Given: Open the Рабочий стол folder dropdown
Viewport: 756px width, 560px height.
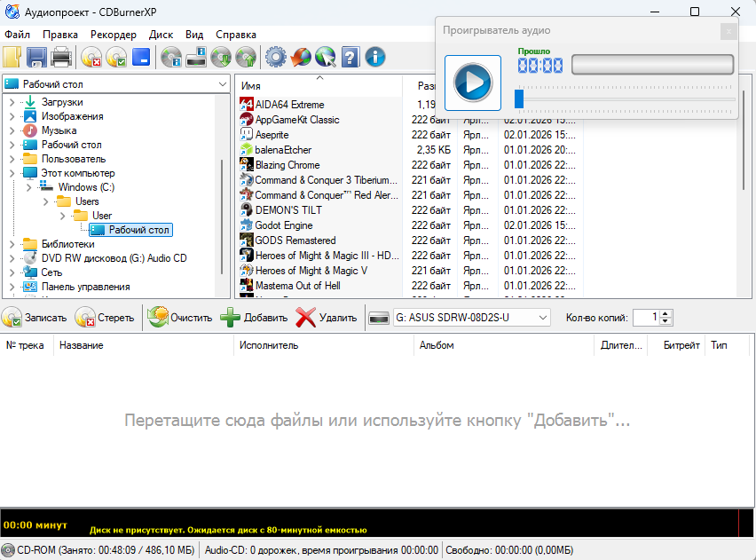Looking at the screenshot, I should pos(222,83).
